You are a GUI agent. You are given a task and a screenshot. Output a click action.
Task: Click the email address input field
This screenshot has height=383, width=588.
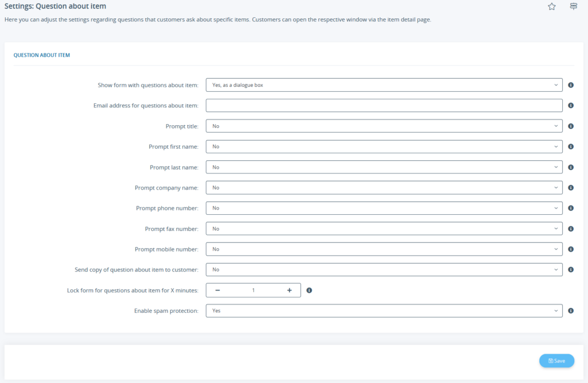[384, 105]
